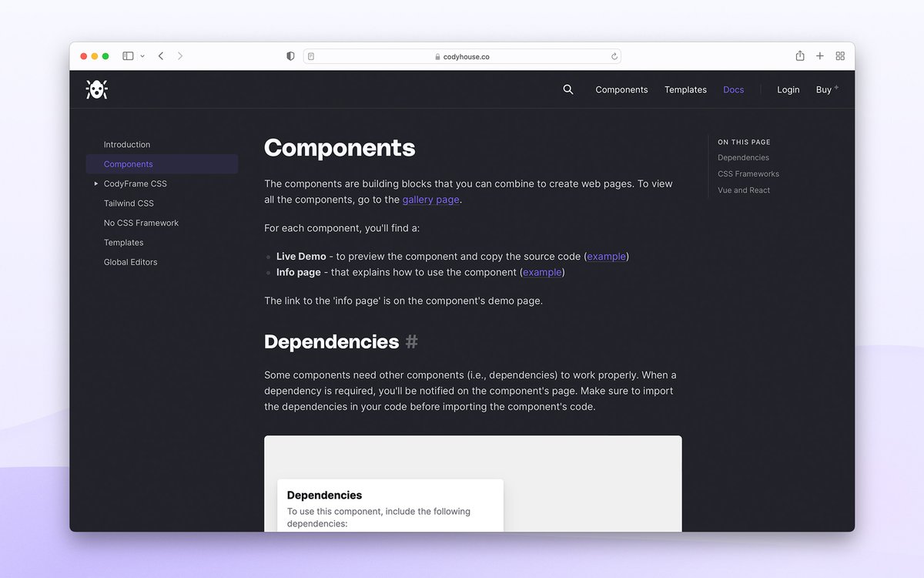Viewport: 924px width, 578px height.
Task: Jump to Dependencies in On This Page
Action: [x=743, y=157]
